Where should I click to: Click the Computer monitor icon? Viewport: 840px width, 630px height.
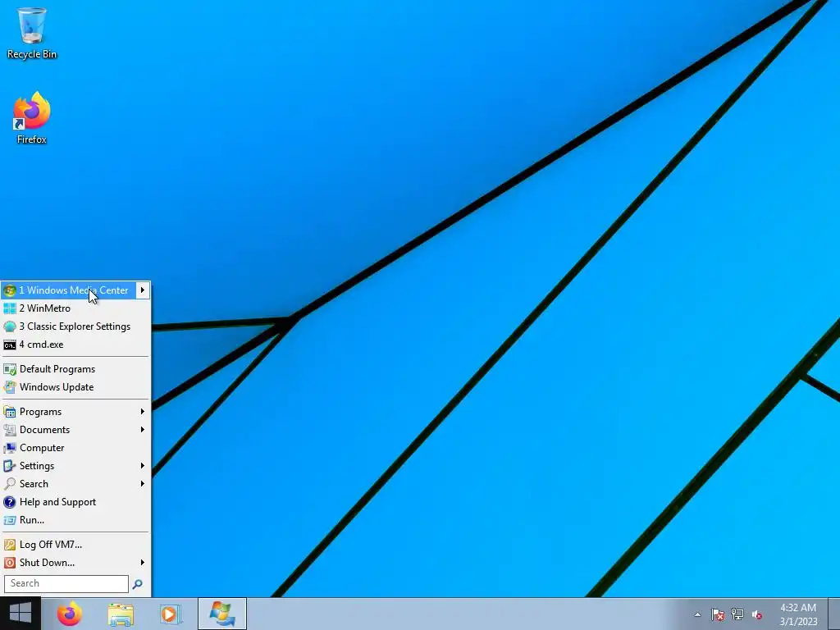[10, 448]
